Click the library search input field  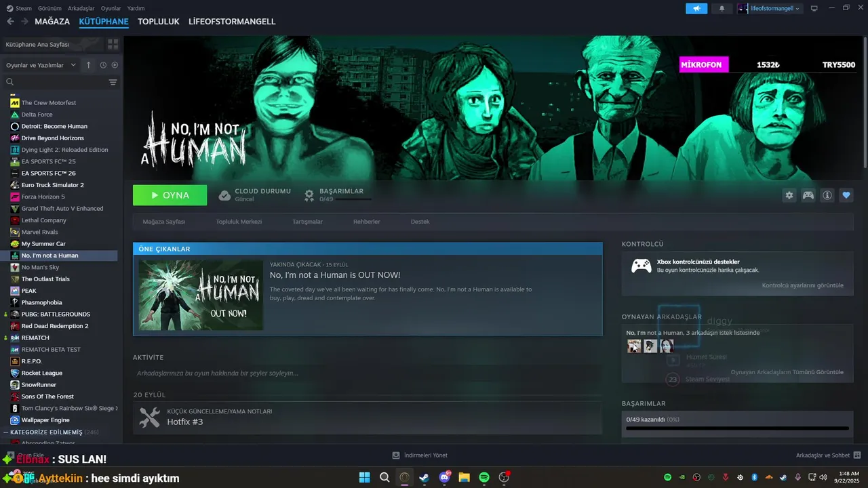tap(58, 82)
